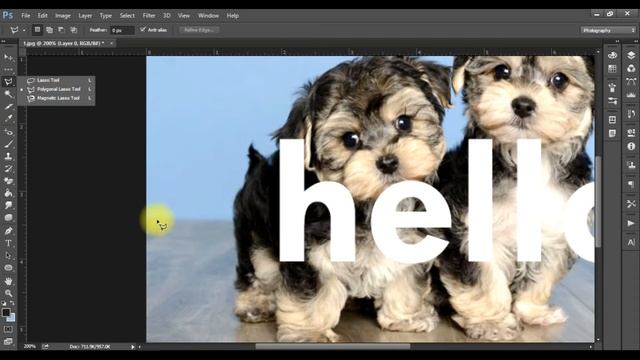The image size is (640, 360).
Task: Open the Histogram panel icon
Action: pyautogui.click(x=631, y=95)
